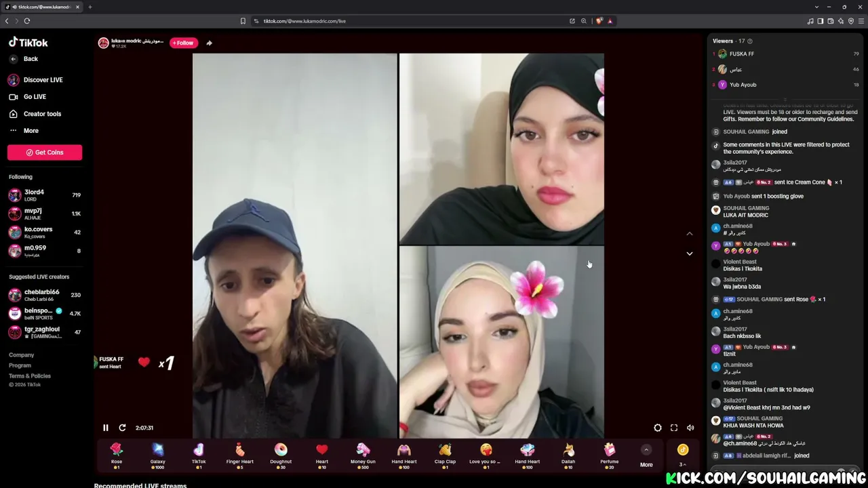
Task: Send a Perfume gift
Action: [x=610, y=455]
